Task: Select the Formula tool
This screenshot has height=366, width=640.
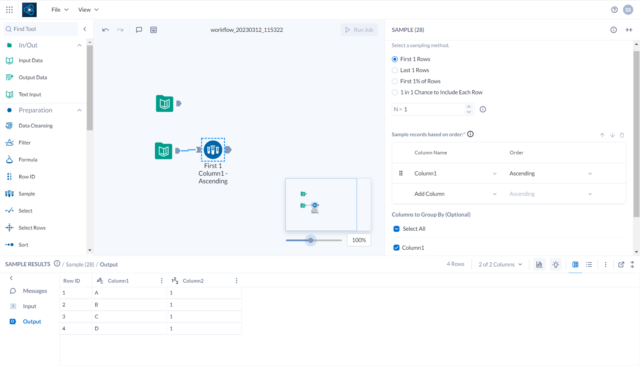Action: pos(22,160)
